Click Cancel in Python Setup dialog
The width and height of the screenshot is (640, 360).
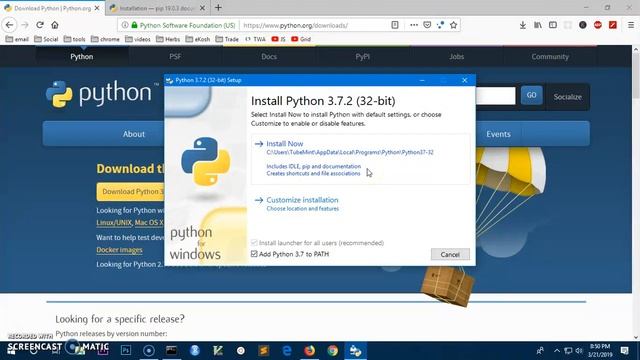450,254
